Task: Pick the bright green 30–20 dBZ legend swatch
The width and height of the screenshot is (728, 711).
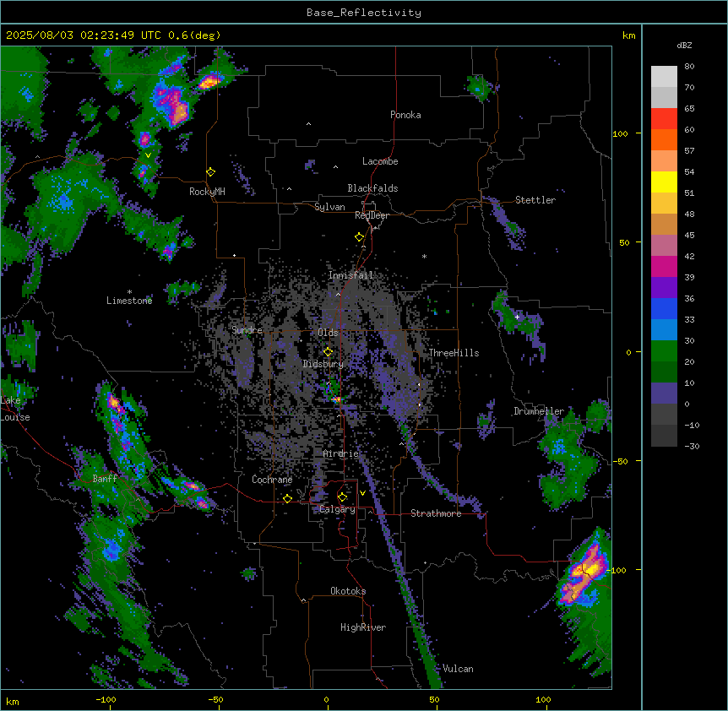Action: (664, 351)
